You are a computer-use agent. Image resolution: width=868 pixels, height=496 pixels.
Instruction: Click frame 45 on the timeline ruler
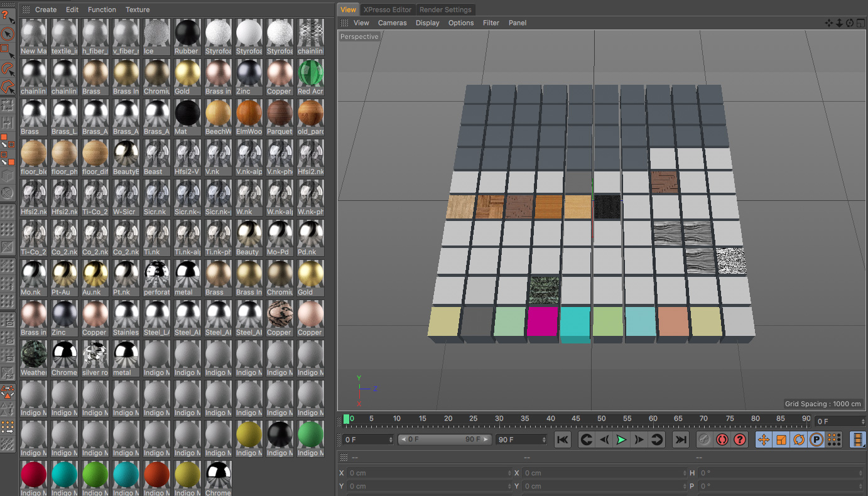coord(576,419)
